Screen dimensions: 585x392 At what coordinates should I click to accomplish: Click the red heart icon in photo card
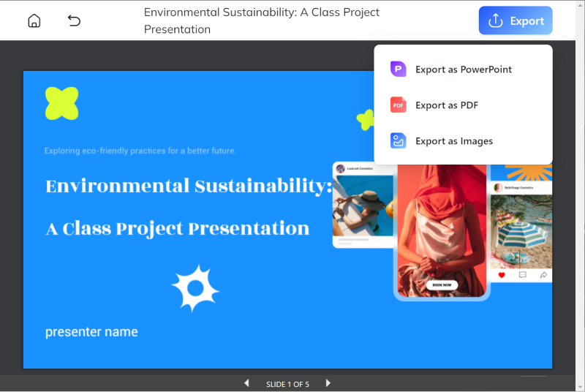point(502,275)
